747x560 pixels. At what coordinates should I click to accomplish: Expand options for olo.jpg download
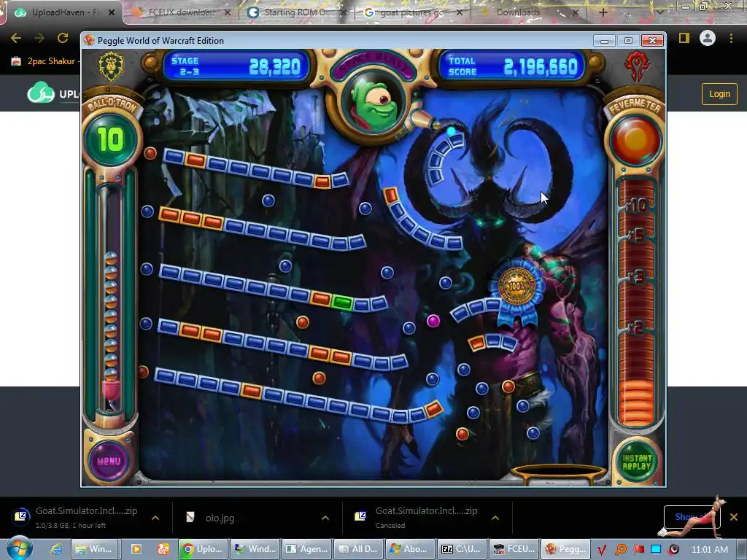[325, 518]
